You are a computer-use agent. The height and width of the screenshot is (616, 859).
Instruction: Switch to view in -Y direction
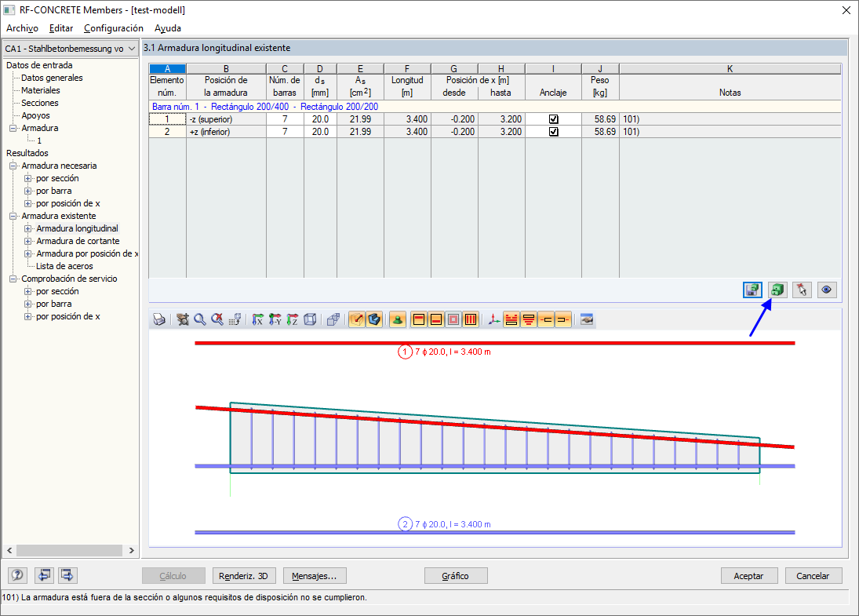275,319
